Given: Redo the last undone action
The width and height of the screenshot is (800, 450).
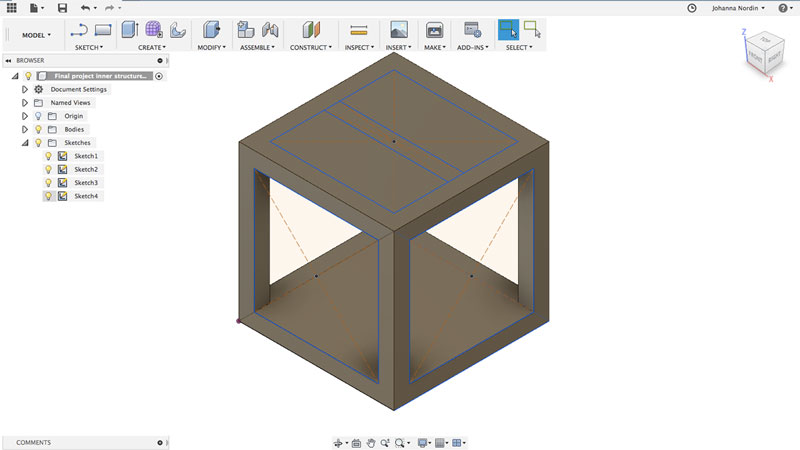Looking at the screenshot, I should click(109, 8).
